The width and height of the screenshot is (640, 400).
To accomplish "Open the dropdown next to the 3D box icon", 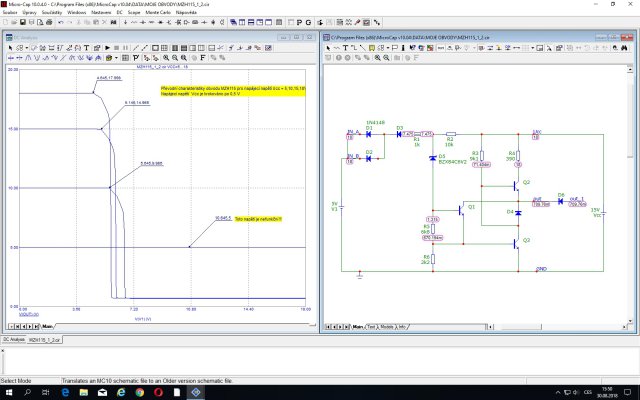I will pos(116,58).
